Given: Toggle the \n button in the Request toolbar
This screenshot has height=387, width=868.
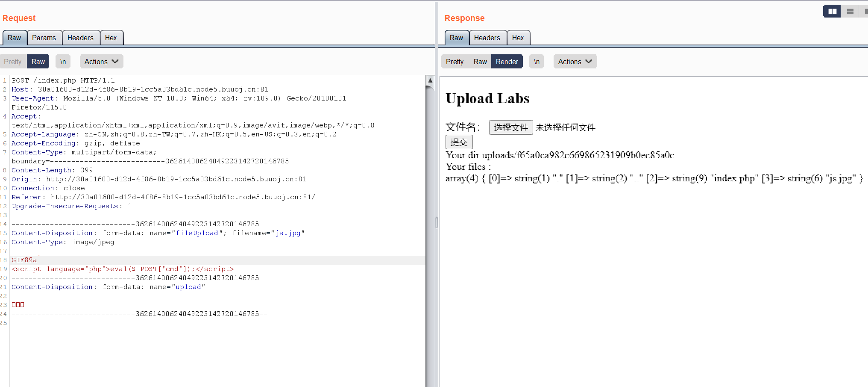Looking at the screenshot, I should [63, 62].
